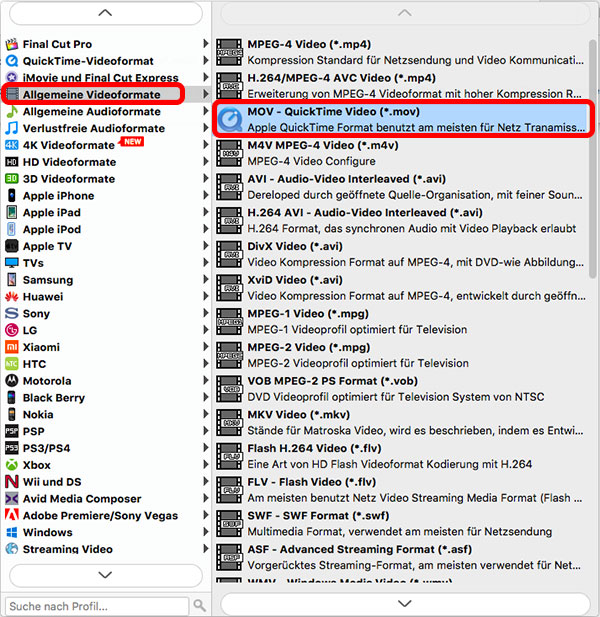Click the orange Xiaomi logo icon
This screenshot has width=600, height=617.
click(x=12, y=347)
